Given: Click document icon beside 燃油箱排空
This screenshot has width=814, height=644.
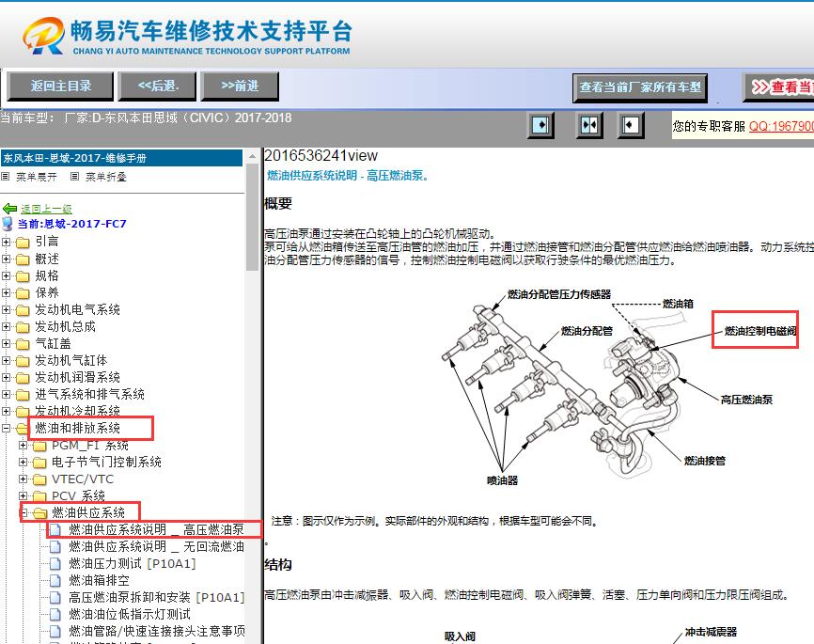Looking at the screenshot, I should coord(55,581).
